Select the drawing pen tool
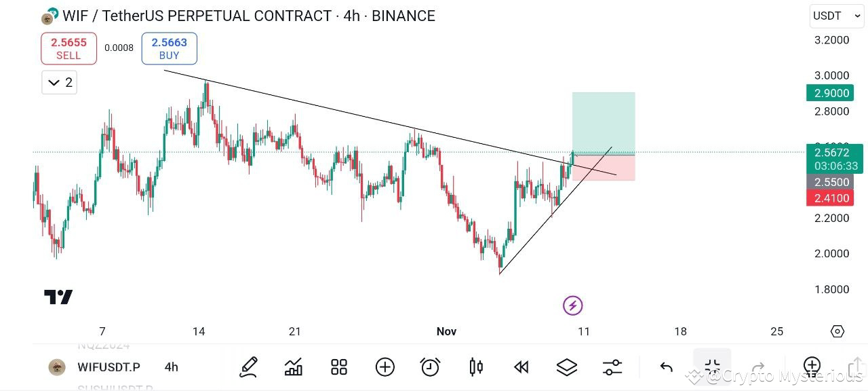This screenshot has height=391, width=868. [248, 367]
